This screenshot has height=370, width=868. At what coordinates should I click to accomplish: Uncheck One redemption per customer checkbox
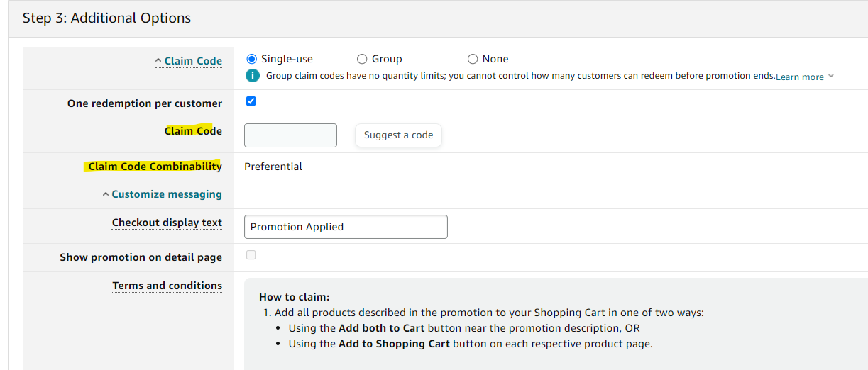[251, 101]
